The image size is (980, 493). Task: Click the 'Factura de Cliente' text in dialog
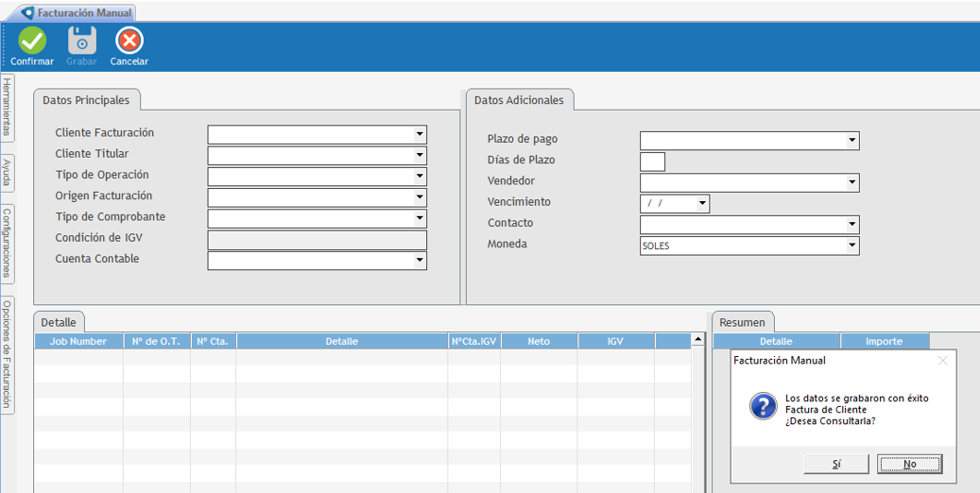click(x=825, y=409)
